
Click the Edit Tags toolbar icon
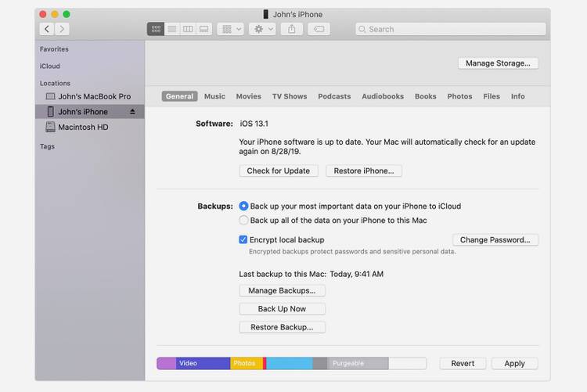(x=319, y=29)
